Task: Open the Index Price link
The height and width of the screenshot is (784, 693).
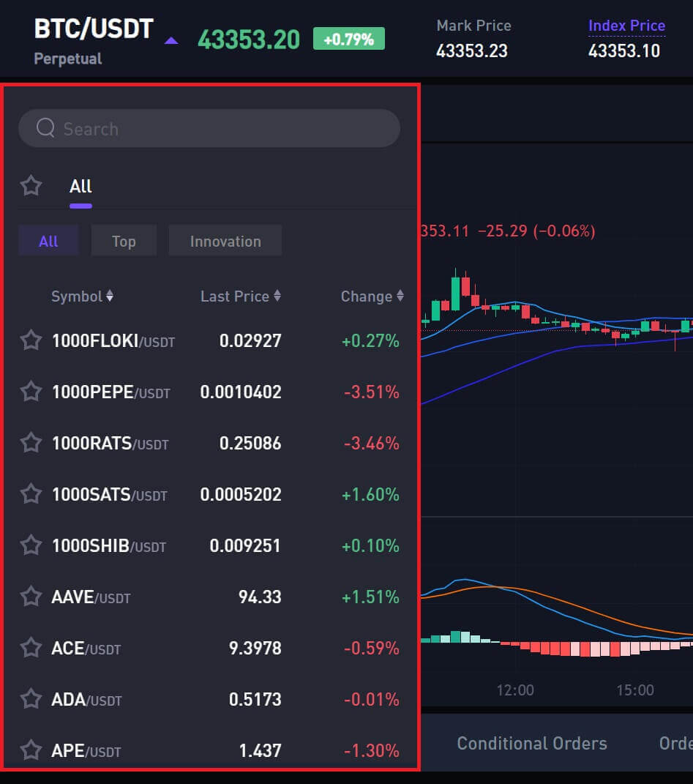Action: 626,26
